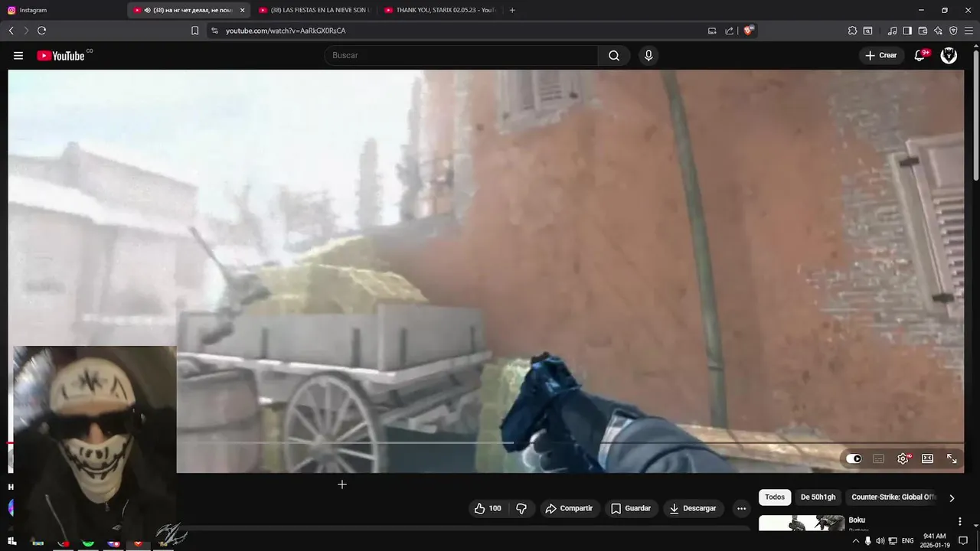
Task: Switch video to theater mode
Action: (x=927, y=458)
